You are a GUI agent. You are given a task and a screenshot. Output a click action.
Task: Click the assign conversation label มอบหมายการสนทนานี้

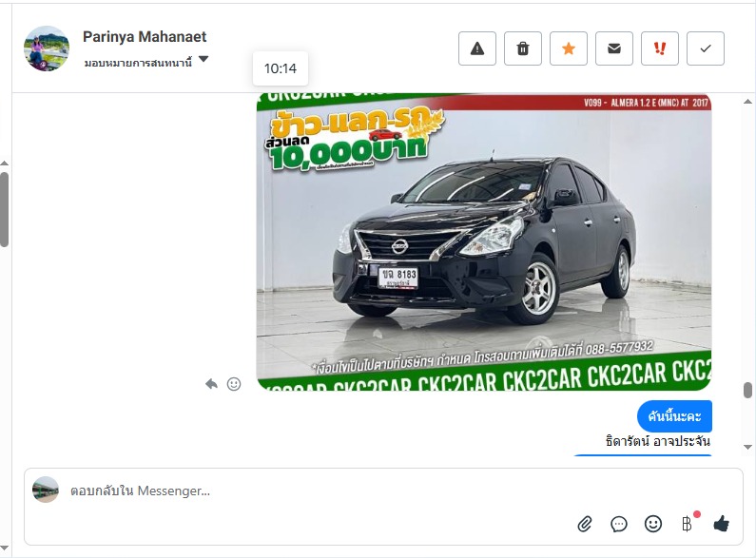pos(138,63)
